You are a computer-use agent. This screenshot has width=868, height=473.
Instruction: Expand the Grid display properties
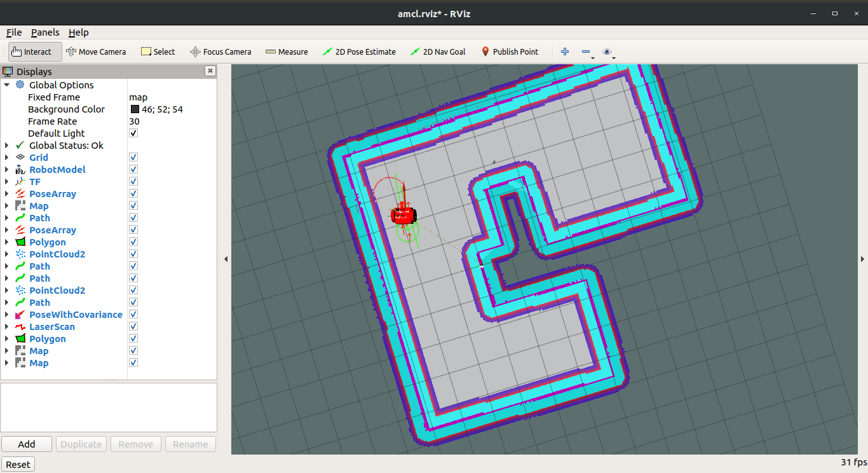tap(7, 158)
